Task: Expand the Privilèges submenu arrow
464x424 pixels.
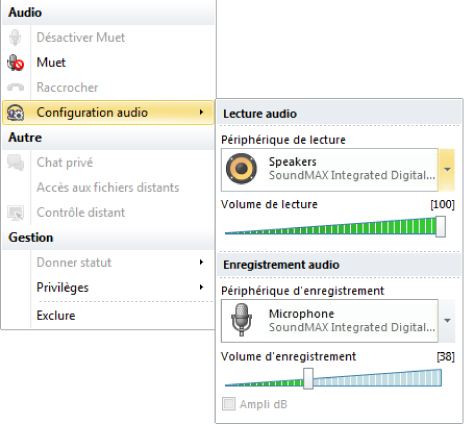Action: pyautogui.click(x=201, y=287)
